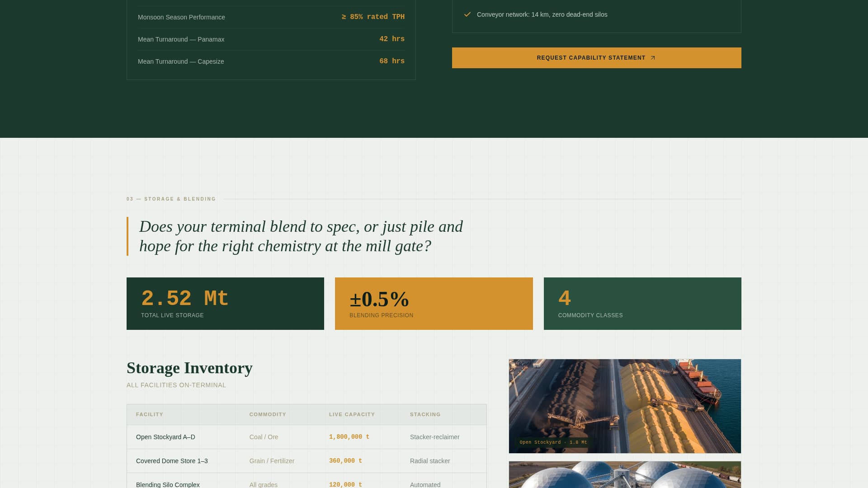The image size is (868, 488).
Task: Click the diagonal arrow on the capability button
Action: [652, 58]
